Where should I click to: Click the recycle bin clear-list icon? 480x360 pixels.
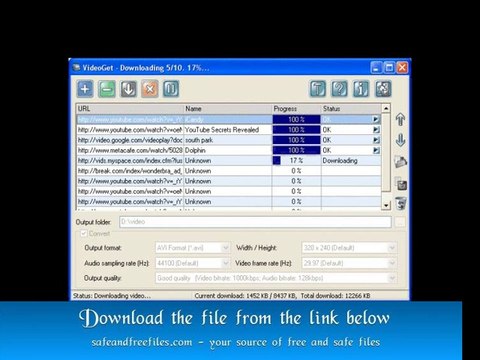pos(401,203)
